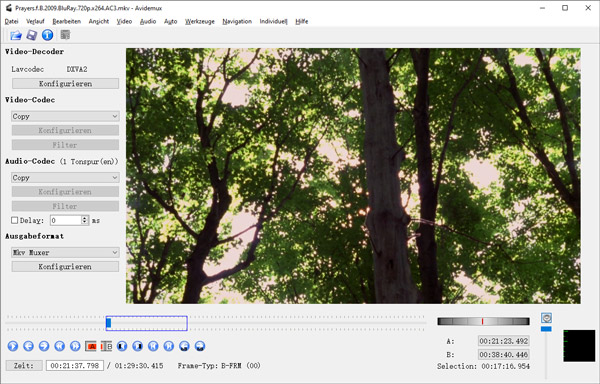This screenshot has height=384, width=600.
Task: Open the Video menu
Action: pyautogui.click(x=124, y=21)
